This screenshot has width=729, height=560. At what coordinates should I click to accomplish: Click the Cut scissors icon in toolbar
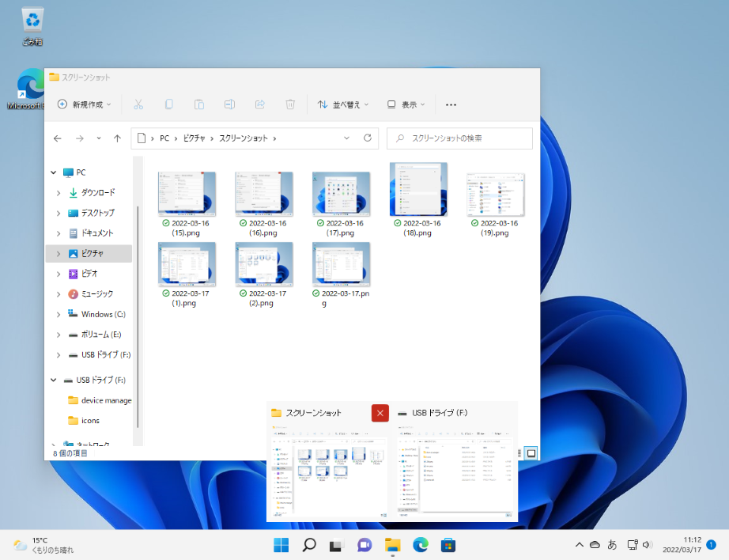[x=138, y=104]
